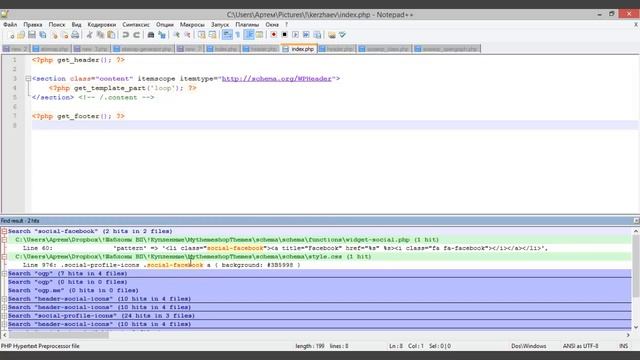This screenshot has height=360, width=640.
Task: Open the Правка menu
Action: 33,24
